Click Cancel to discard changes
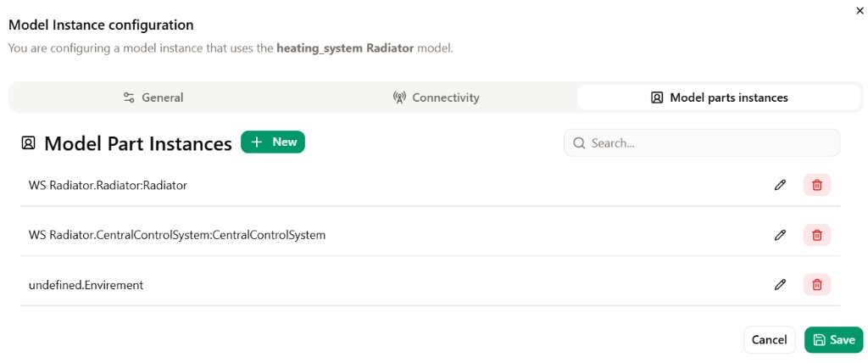868x363 pixels. click(x=769, y=340)
